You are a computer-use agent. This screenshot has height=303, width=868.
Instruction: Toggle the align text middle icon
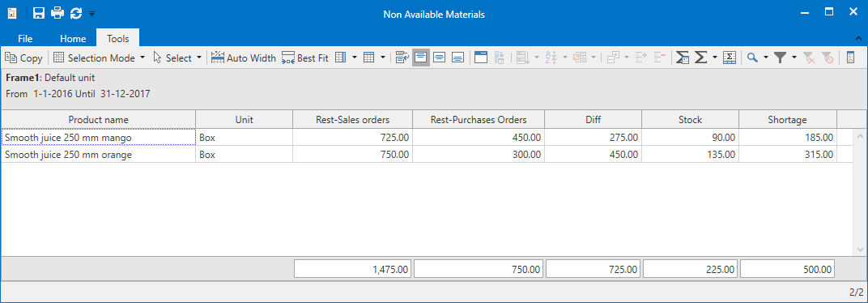click(440, 58)
